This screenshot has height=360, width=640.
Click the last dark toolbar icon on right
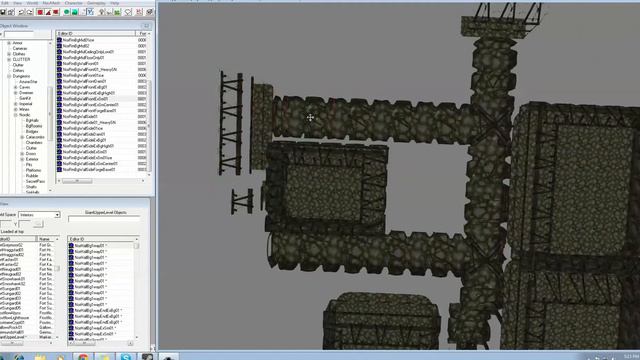(149, 12)
